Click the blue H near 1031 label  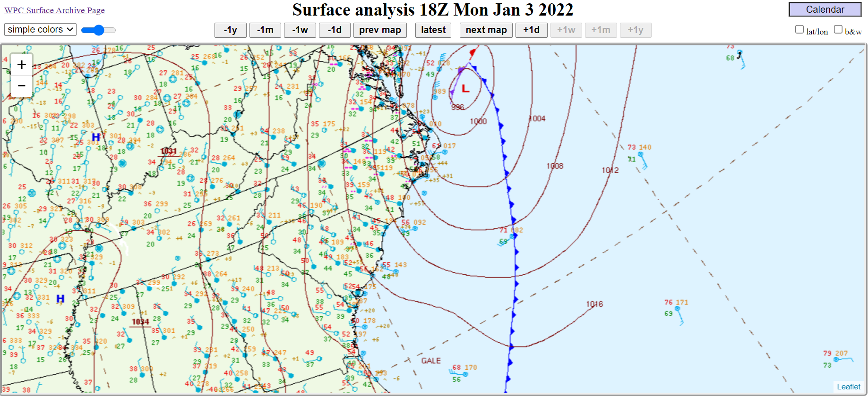pyautogui.click(x=95, y=137)
